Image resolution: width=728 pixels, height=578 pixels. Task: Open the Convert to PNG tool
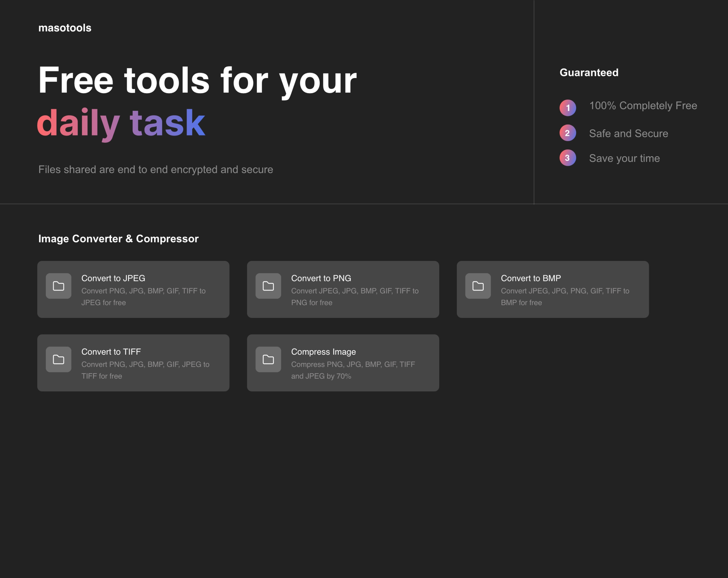click(343, 289)
